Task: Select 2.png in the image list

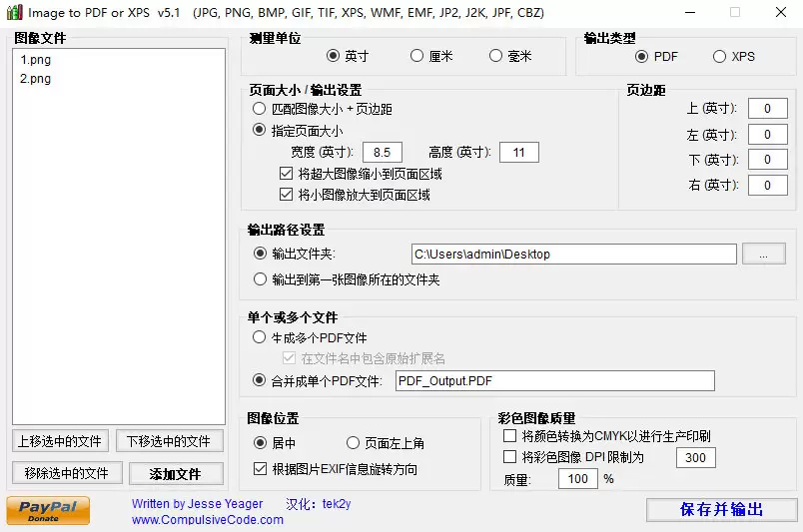Action: click(x=36, y=79)
